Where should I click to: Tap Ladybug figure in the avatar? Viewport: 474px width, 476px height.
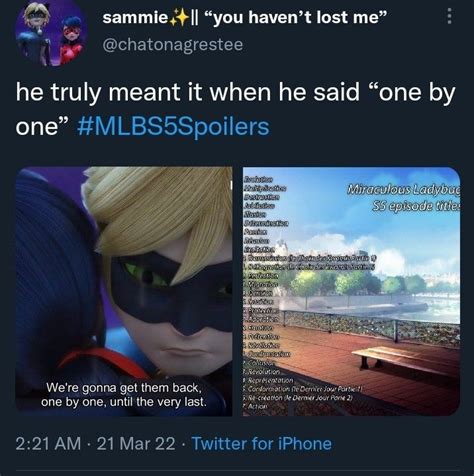pyautogui.click(x=71, y=41)
